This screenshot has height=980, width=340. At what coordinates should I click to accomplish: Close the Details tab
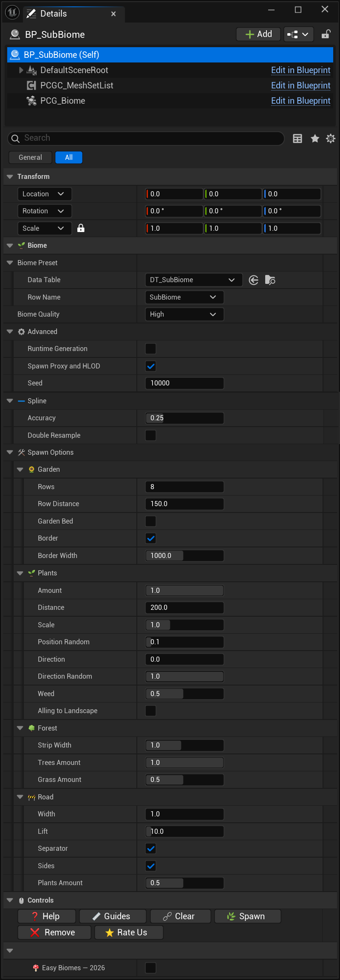(113, 14)
